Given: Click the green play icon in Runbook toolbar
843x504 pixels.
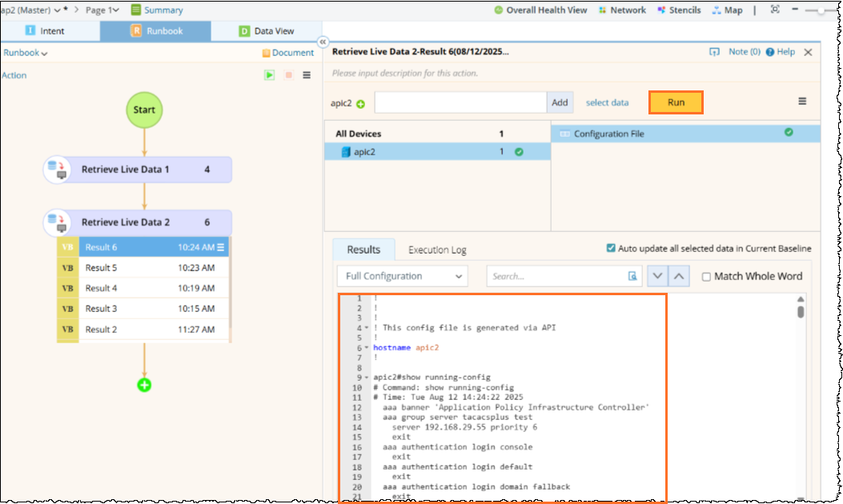Looking at the screenshot, I should click(270, 75).
